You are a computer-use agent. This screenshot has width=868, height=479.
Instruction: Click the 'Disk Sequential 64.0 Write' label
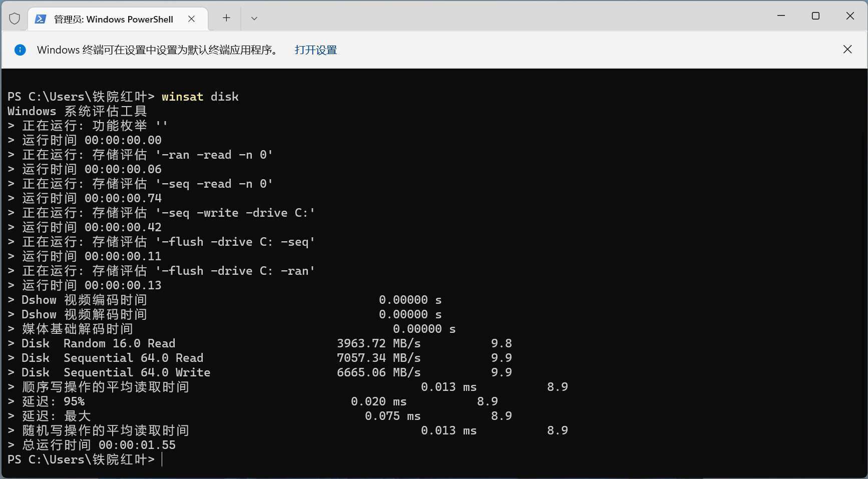116,372
